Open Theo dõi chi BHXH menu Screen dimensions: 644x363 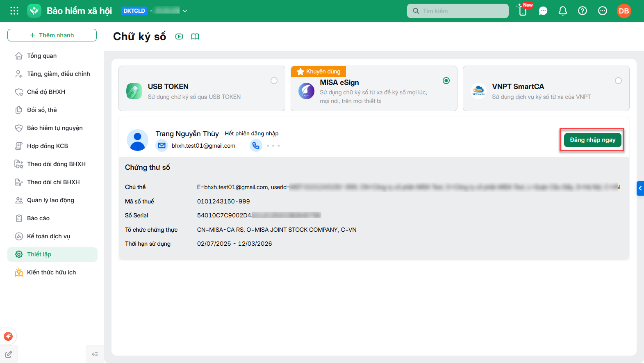[52, 182]
